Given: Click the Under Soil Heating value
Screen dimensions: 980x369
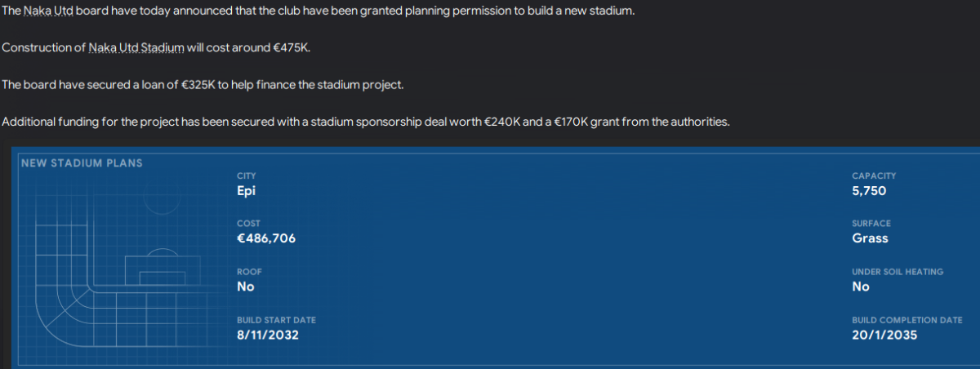Looking at the screenshot, I should [x=861, y=287].
